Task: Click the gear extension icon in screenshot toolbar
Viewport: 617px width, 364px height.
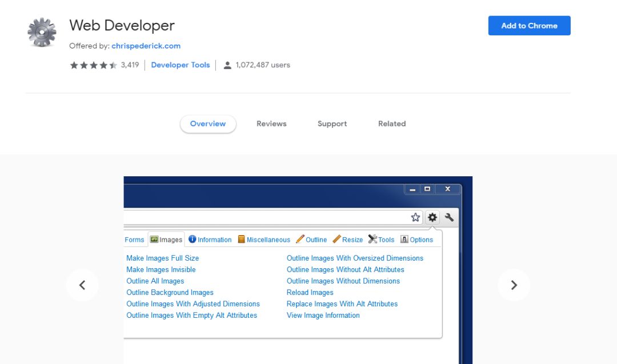Action: point(432,217)
